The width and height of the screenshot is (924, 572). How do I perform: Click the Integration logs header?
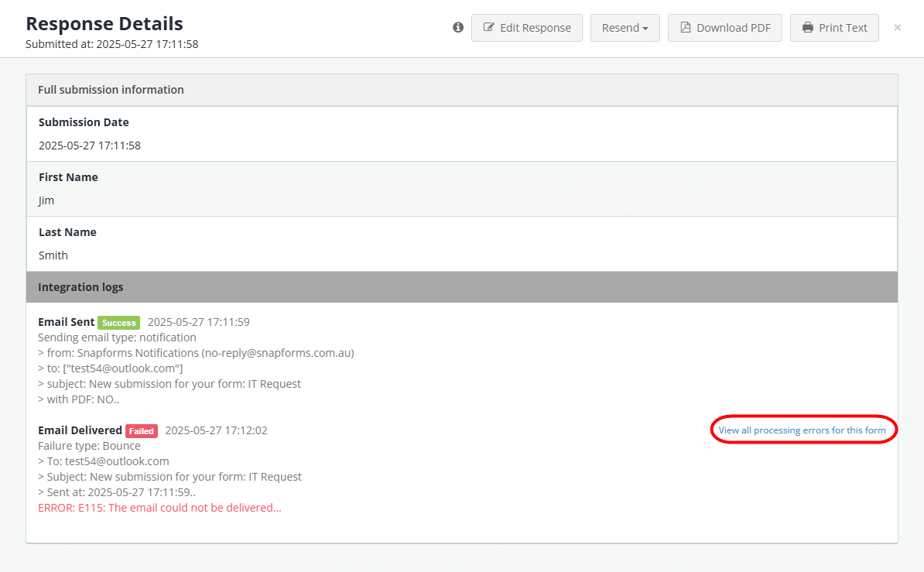[x=462, y=287]
